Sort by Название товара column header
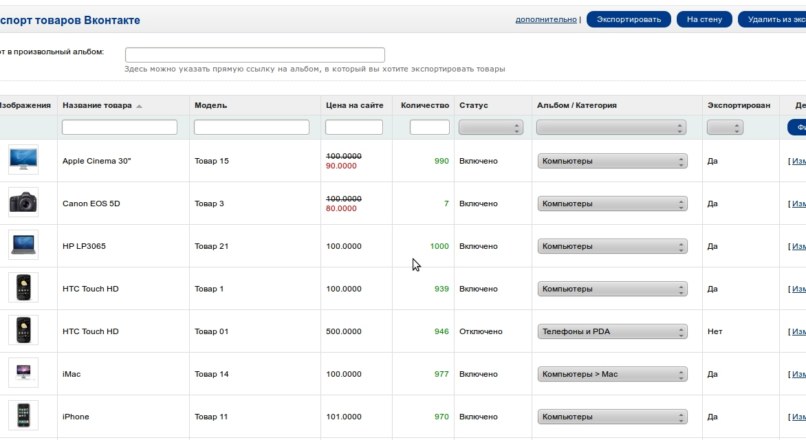This screenshot has height=440, width=806. pos(97,105)
